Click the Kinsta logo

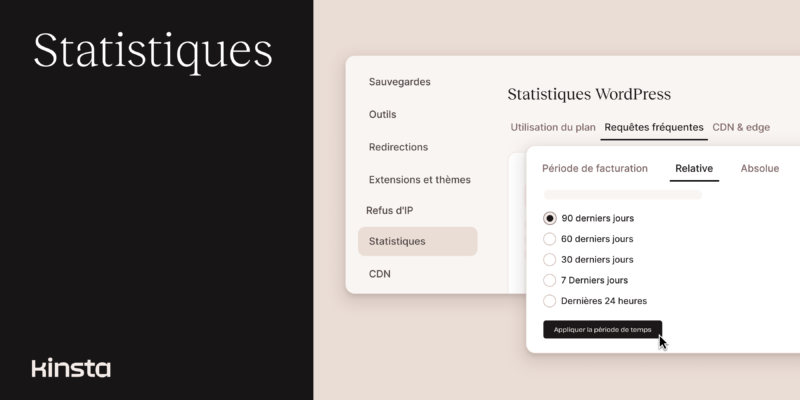(71, 367)
